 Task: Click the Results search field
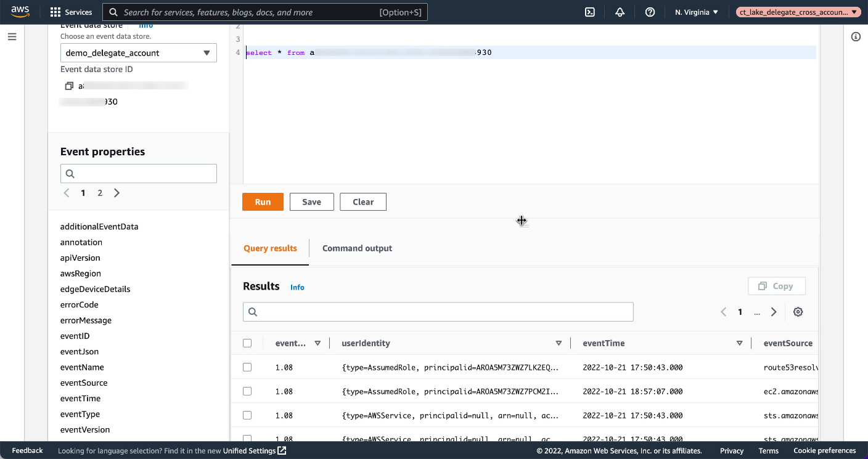[438, 312]
